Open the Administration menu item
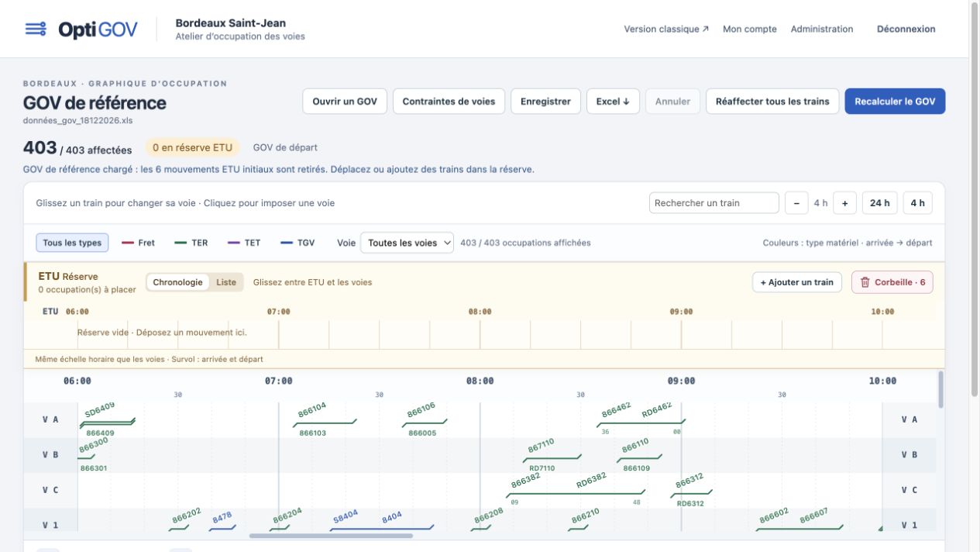Viewport: 980px width, 552px height. click(822, 29)
